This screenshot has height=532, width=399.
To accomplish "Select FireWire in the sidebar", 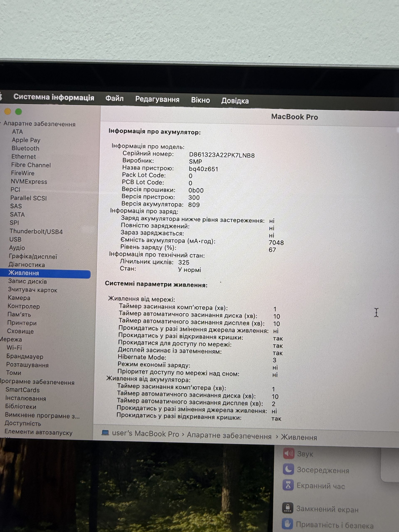I will [23, 173].
